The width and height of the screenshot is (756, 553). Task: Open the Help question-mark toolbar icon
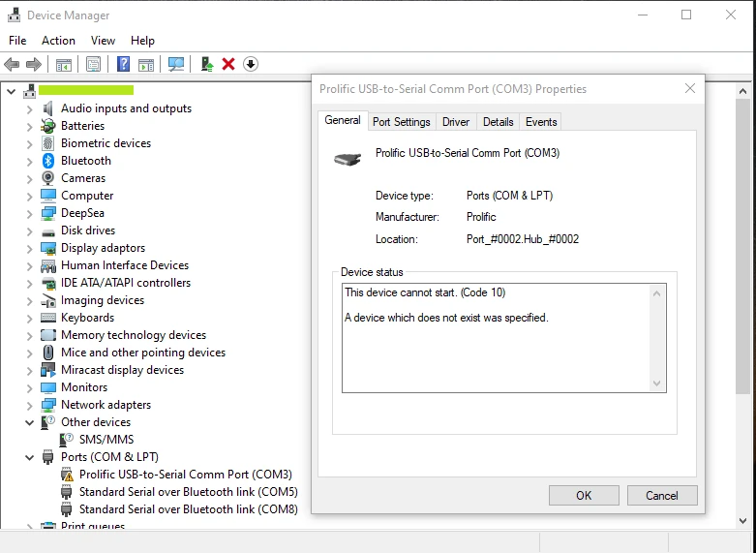(x=124, y=64)
